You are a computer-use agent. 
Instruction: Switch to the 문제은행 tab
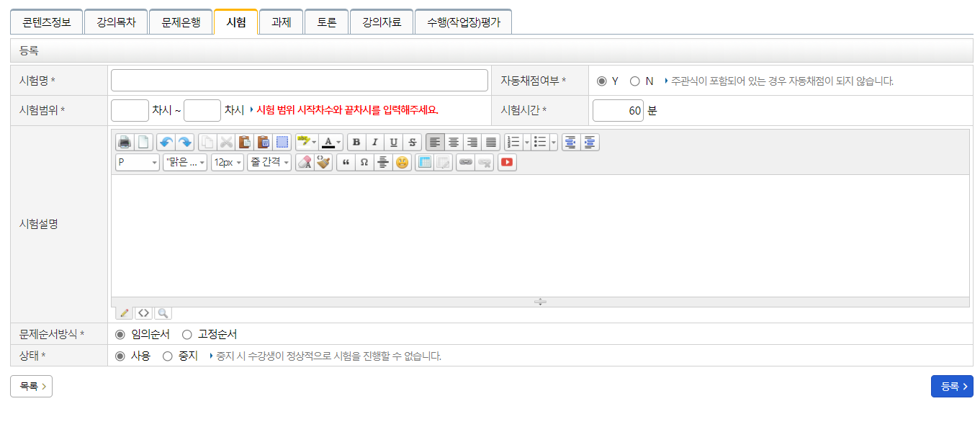point(181,22)
